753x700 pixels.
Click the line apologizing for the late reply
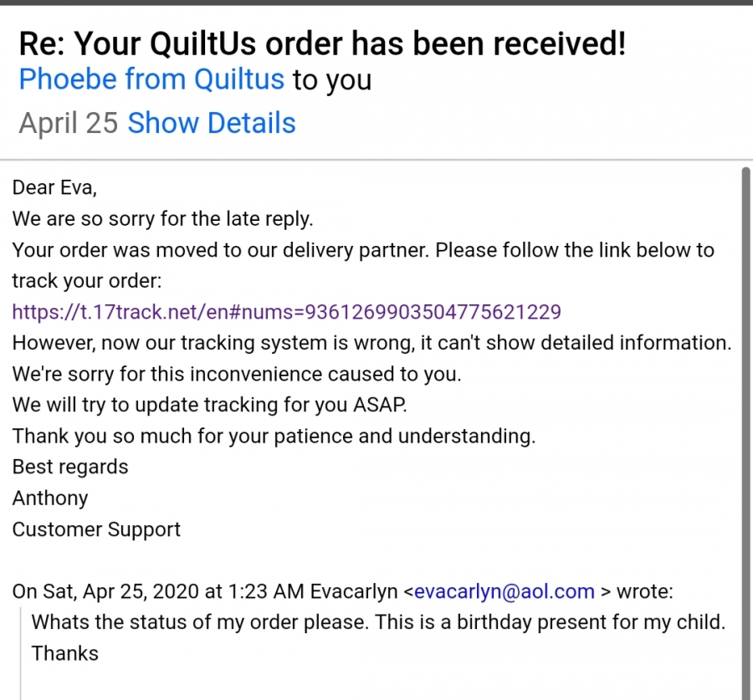[163, 219]
